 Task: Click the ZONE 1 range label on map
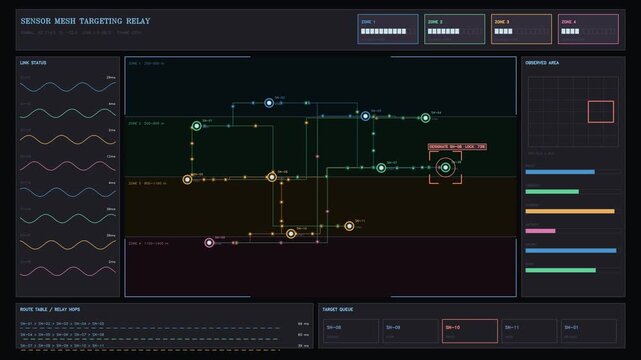coord(146,64)
